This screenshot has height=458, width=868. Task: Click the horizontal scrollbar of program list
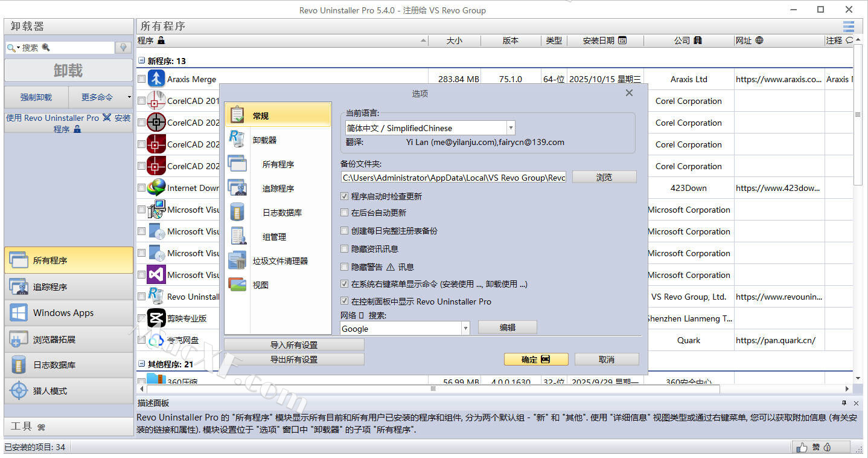(432, 389)
